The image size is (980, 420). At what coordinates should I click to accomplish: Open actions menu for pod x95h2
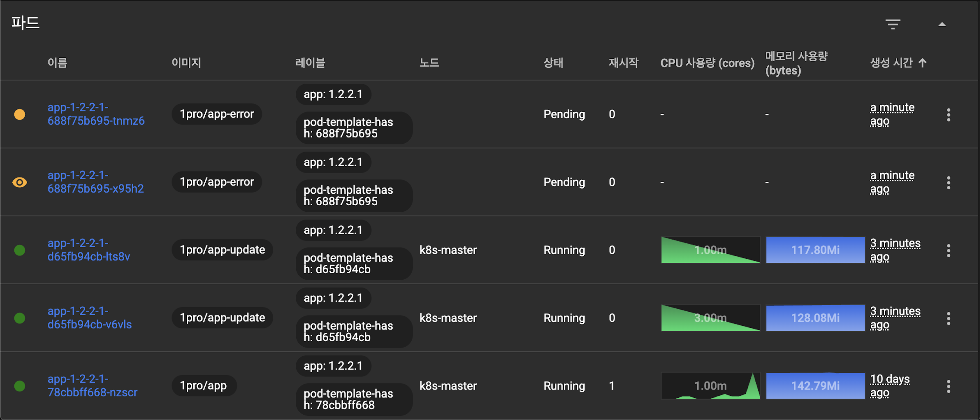[948, 182]
